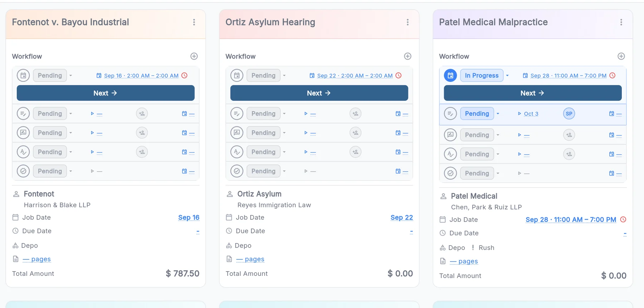Open the Sep 22 Job Date link in Ortiz card
This screenshot has width=644, height=308.
point(402,217)
